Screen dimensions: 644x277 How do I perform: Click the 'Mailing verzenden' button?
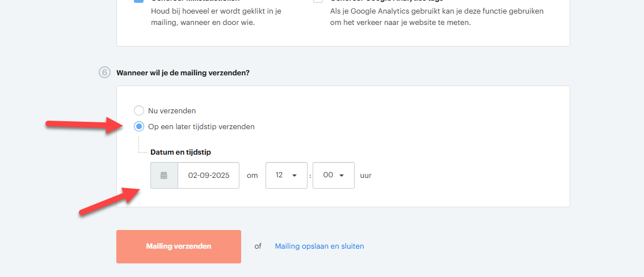179,246
